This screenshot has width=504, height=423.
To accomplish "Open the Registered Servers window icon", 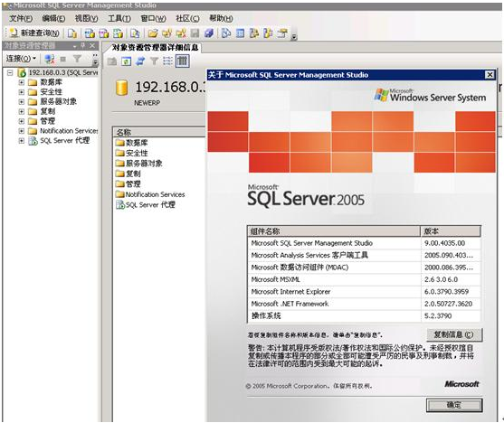I will pos(226,33).
